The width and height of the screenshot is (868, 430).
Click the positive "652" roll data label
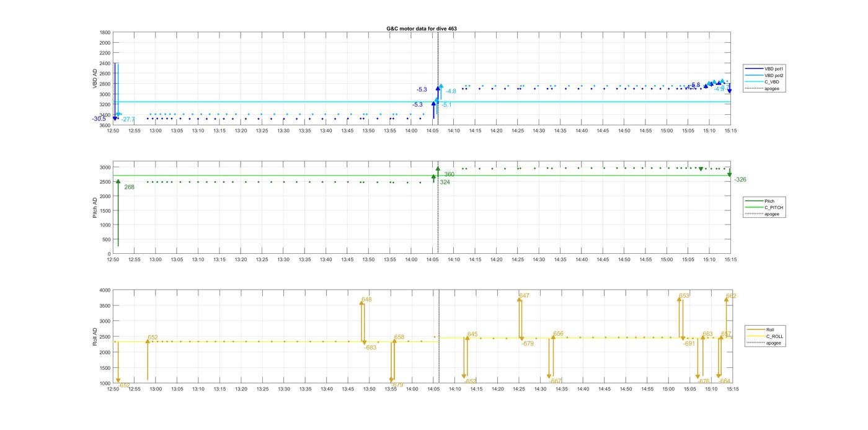pyautogui.click(x=153, y=338)
